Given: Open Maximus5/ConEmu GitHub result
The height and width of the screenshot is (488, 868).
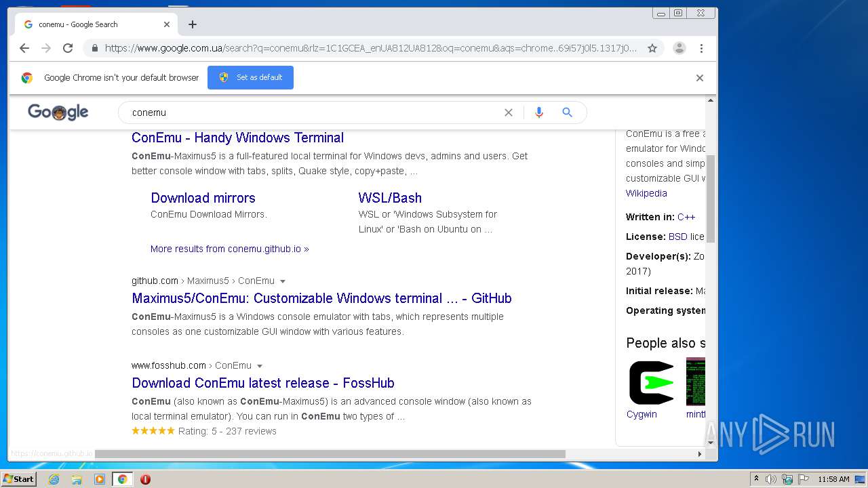Looking at the screenshot, I should (321, 298).
